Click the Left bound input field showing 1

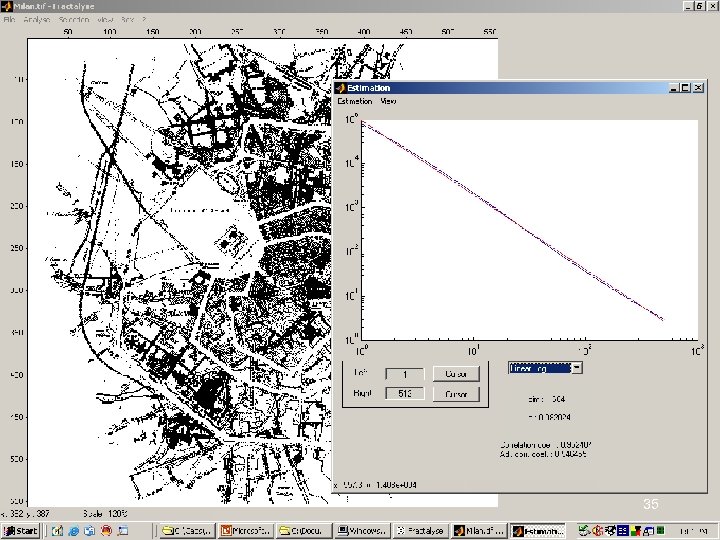tap(405, 374)
